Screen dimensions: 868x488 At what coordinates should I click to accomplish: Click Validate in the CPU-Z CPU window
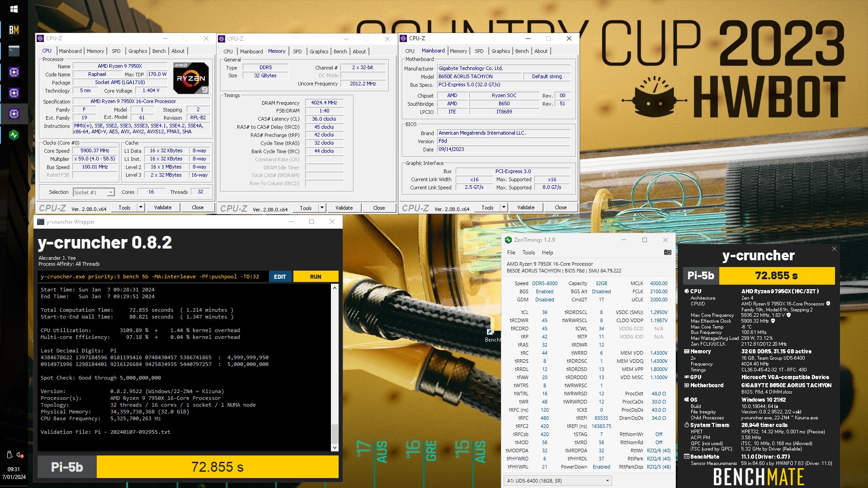(163, 207)
